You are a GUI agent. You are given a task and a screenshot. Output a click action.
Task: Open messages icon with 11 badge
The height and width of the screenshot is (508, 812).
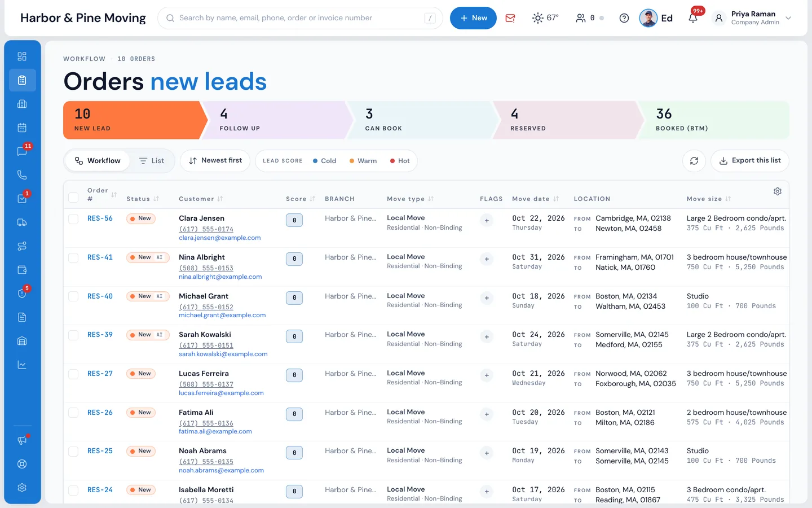[22, 151]
